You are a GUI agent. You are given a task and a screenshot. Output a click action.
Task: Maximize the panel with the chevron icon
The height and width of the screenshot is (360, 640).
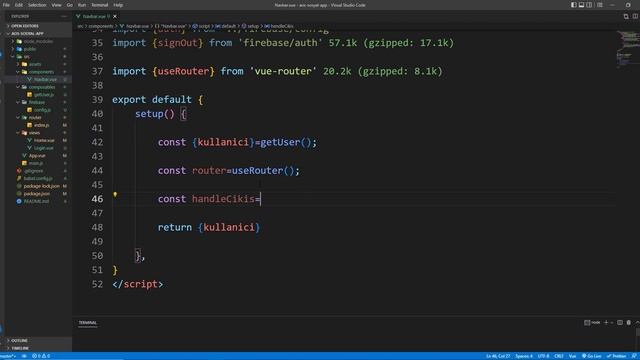pyautogui.click(x=637, y=322)
